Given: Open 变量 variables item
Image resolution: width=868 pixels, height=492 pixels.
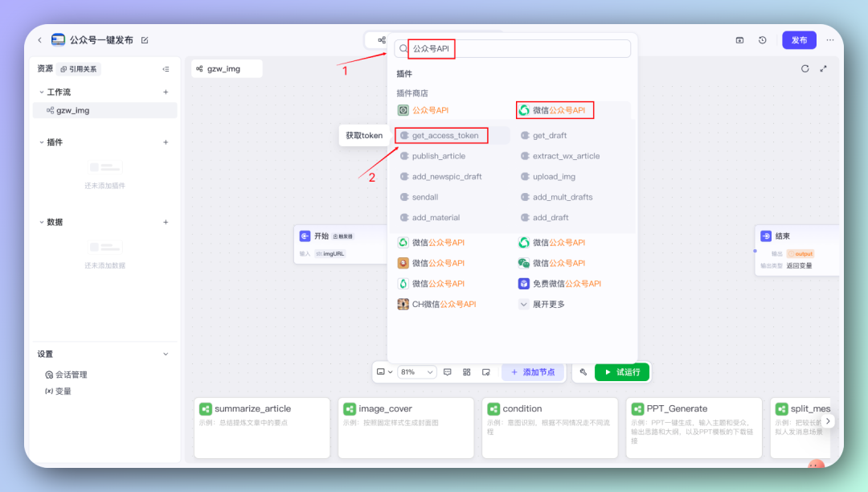Looking at the screenshot, I should point(58,392).
